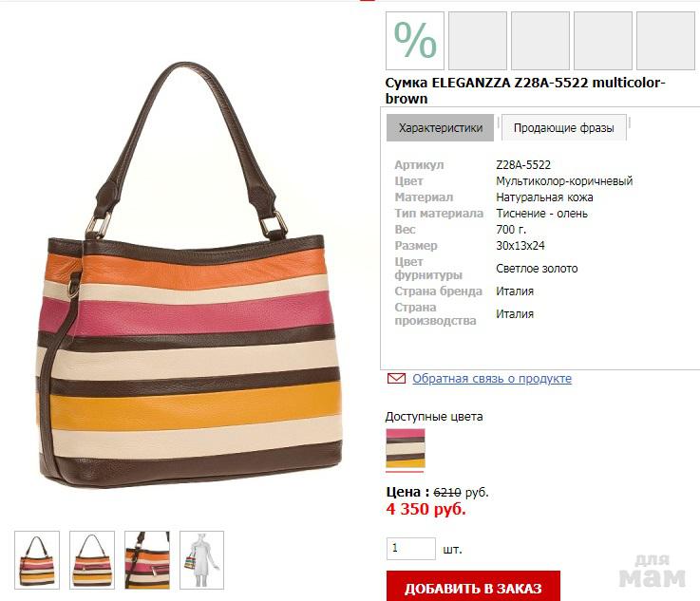Select the second empty gray badge placeholder
Screen dimensions: 700x601
point(540,41)
